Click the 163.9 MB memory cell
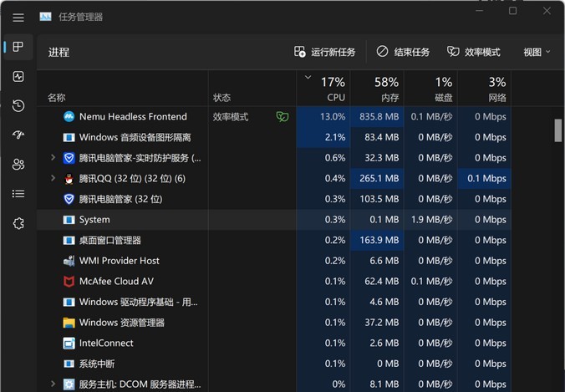This screenshot has height=392, width=565. 377,241
